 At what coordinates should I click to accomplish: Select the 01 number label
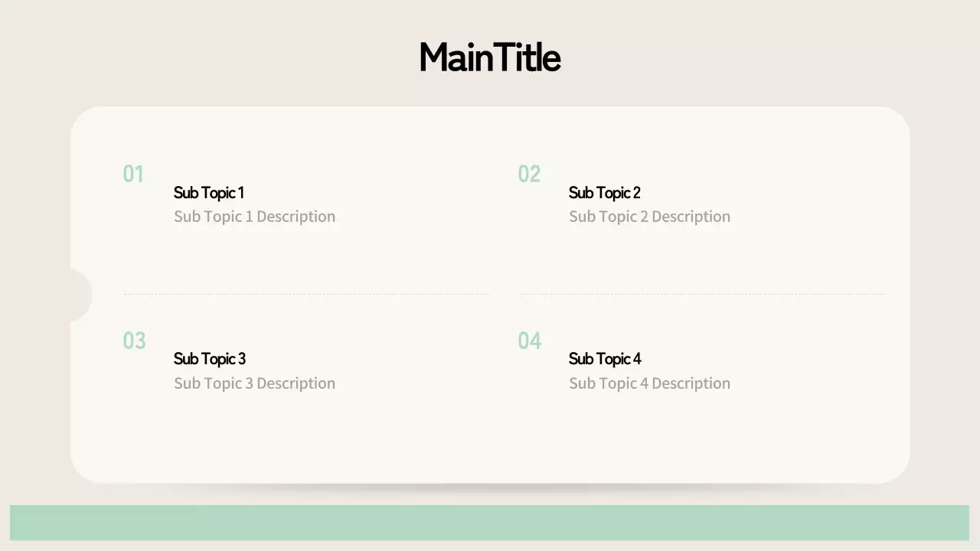point(133,174)
